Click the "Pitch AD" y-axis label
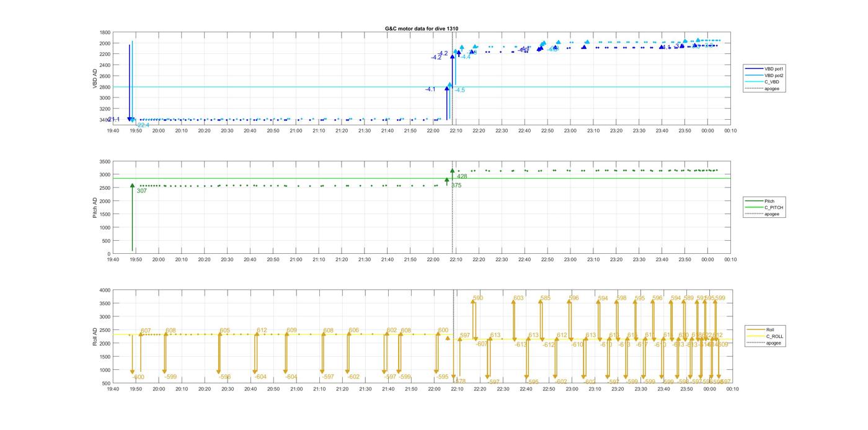Screen dimensions: 868x430 95,207
